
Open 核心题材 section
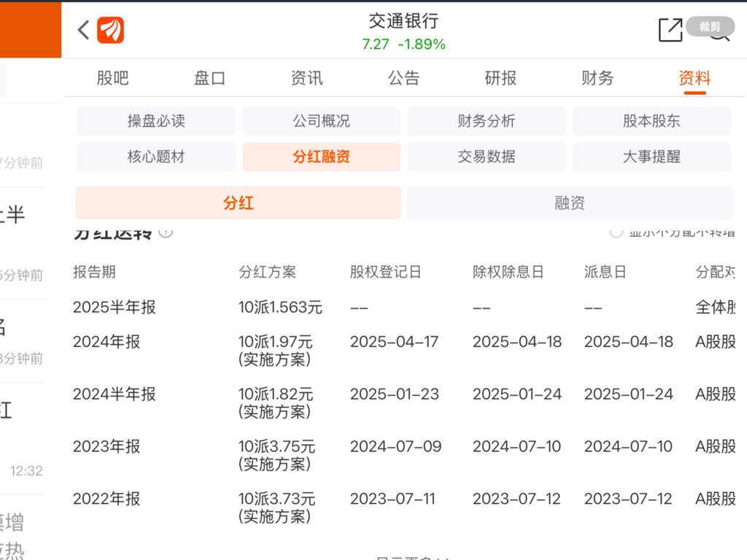pyautogui.click(x=156, y=157)
